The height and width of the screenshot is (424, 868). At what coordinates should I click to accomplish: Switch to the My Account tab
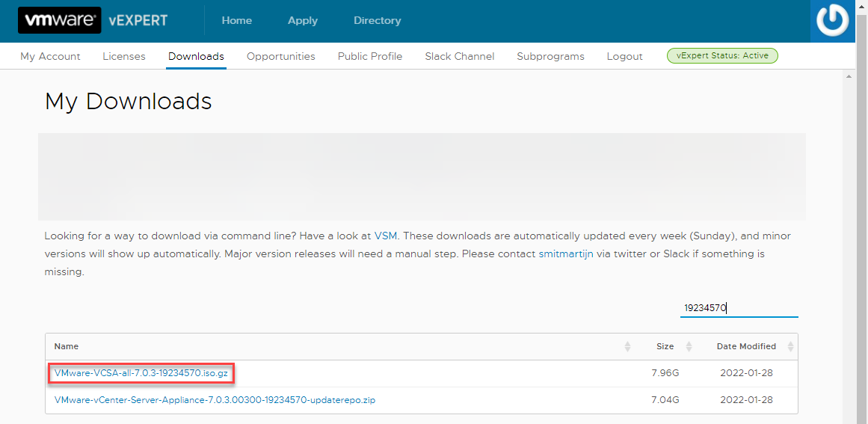[x=50, y=57]
